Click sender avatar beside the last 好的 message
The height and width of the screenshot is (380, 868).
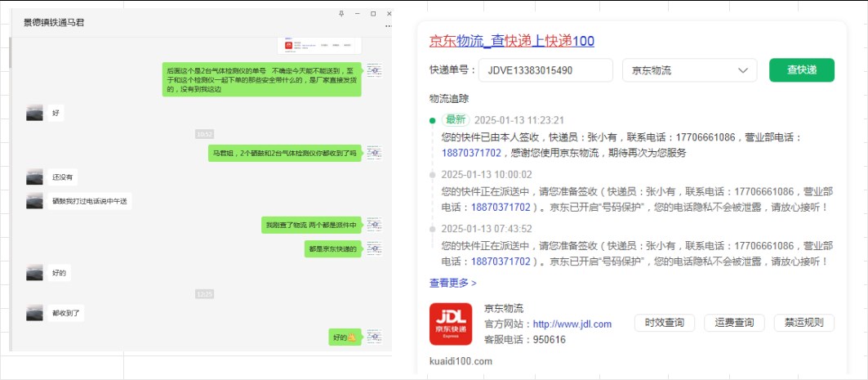(374, 337)
